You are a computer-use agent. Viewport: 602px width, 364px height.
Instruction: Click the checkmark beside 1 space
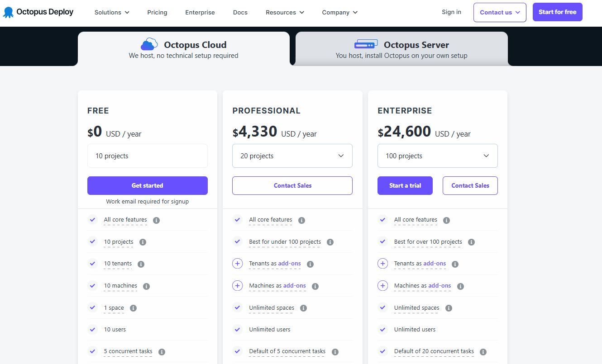coord(92,307)
